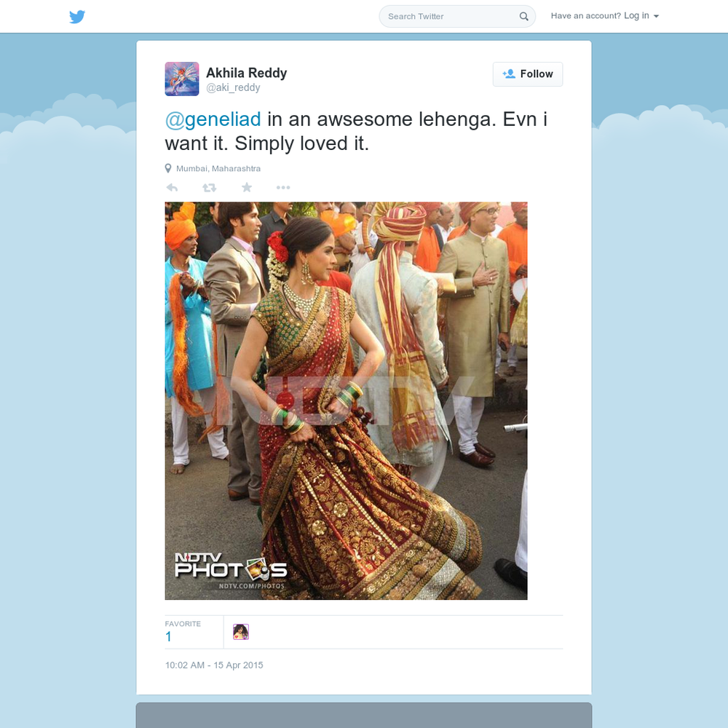The height and width of the screenshot is (728, 728).
Task: View the favorite count of 1
Action: click(x=169, y=636)
